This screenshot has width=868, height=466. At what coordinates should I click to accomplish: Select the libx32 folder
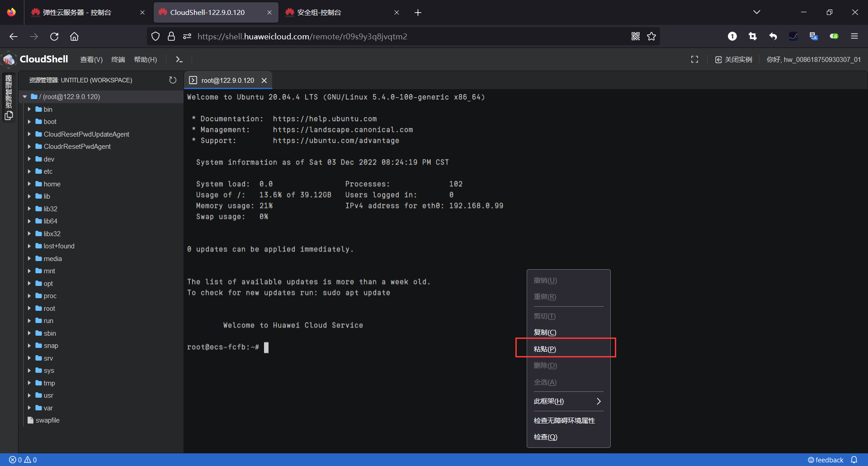click(x=52, y=234)
